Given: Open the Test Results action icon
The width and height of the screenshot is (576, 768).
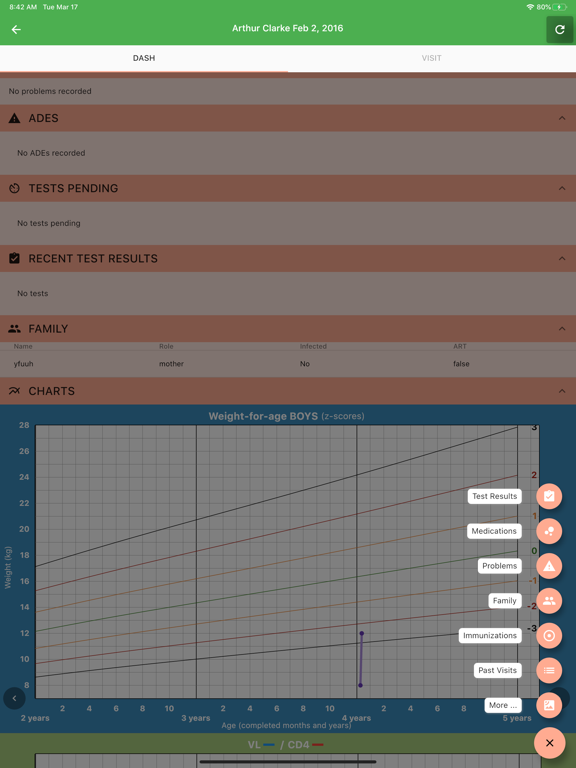Looking at the screenshot, I should 549,496.
